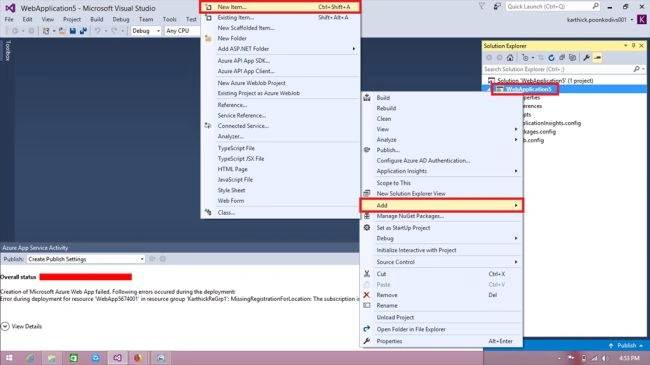Viewport: 650px width, 365px height.
Task: Open the Team menu
Action: point(146,19)
